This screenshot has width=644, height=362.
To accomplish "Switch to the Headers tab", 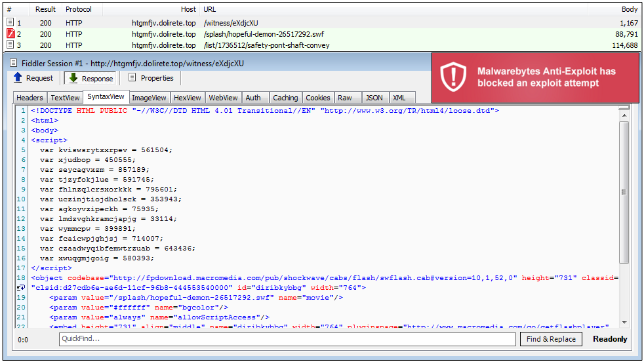I will click(x=30, y=98).
